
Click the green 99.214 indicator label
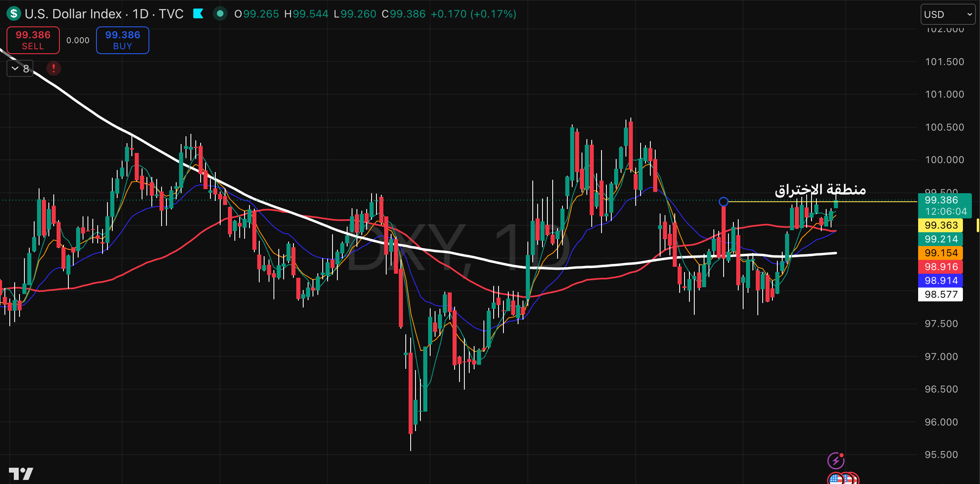[x=941, y=239]
